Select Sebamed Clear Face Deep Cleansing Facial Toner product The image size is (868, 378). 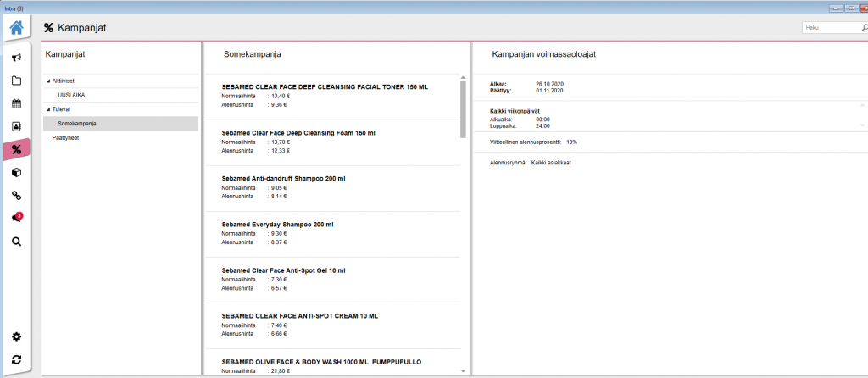pos(325,87)
